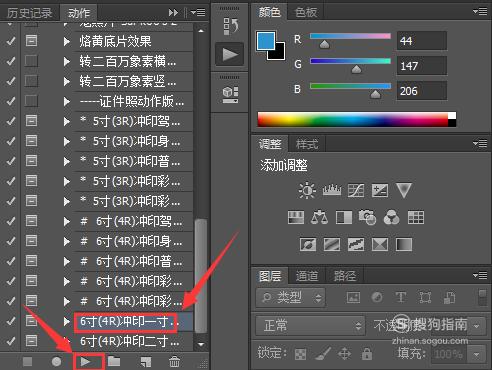
Task: Expand the 6寸(4R)冲印一寸 action
Action: click(67, 321)
